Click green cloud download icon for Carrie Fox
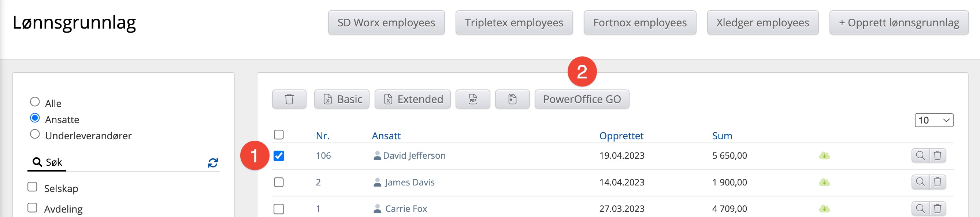This screenshot has height=217, width=980. coord(824,209)
